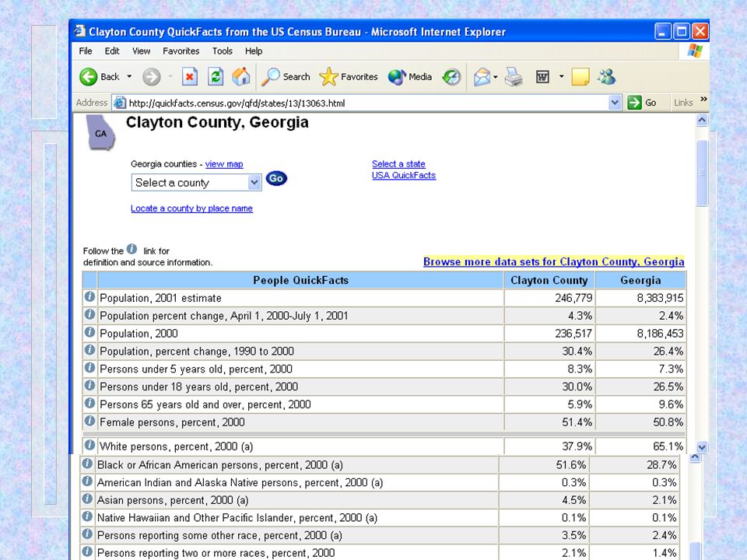Image resolution: width=747 pixels, height=560 pixels.
Task: Click the People QuickFacts table header
Action: click(300, 280)
